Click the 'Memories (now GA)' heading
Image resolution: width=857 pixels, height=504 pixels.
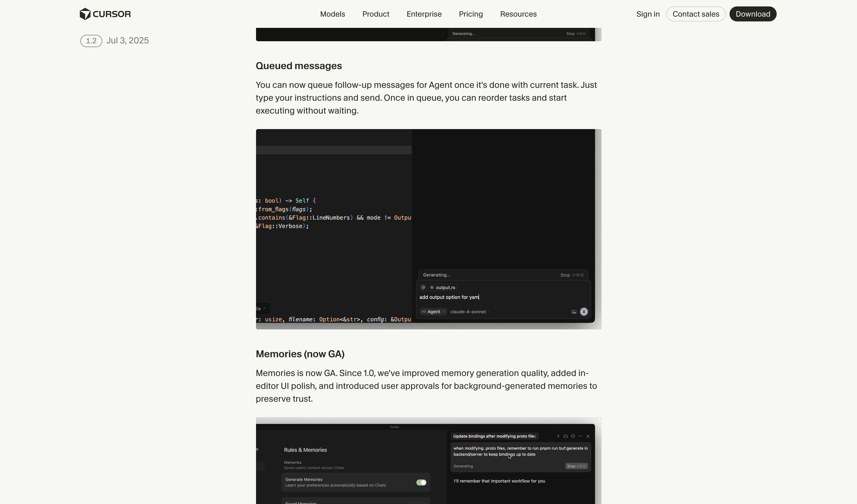pyautogui.click(x=300, y=354)
